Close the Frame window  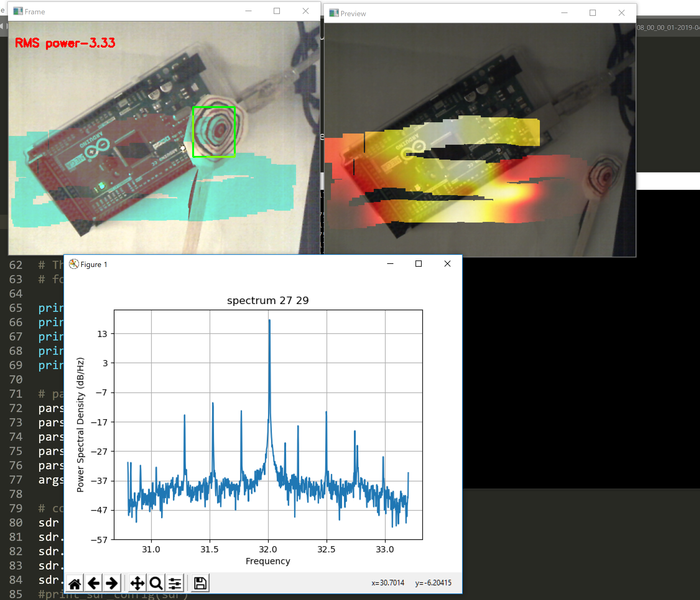[x=305, y=11]
